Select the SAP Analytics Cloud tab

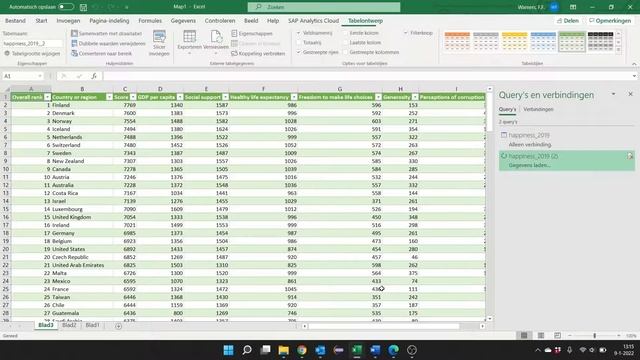(x=313, y=20)
